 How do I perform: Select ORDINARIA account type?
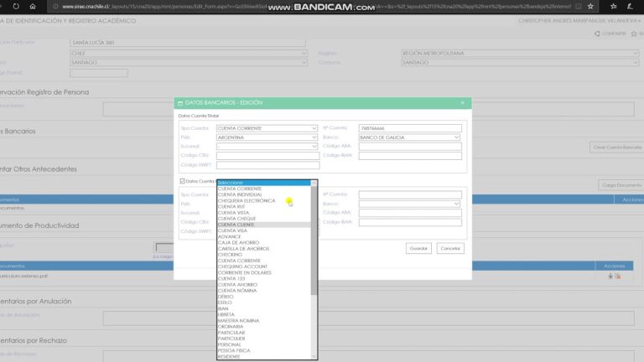263,327
